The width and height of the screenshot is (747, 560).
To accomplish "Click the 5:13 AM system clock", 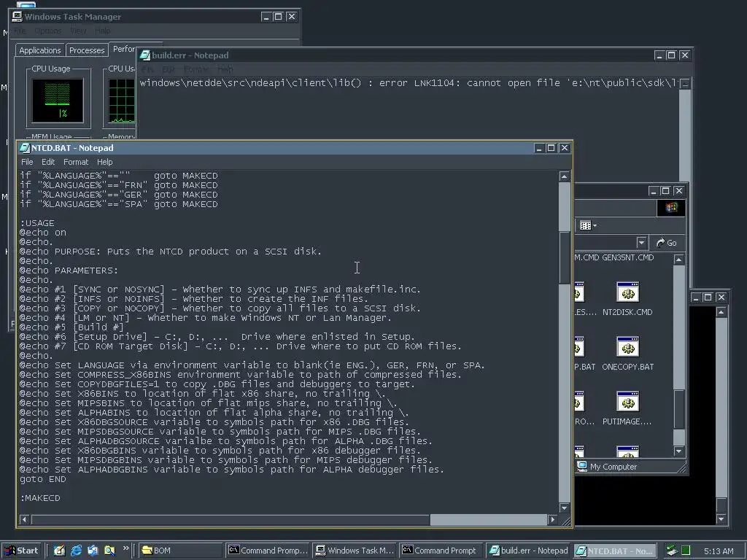I will 719,551.
